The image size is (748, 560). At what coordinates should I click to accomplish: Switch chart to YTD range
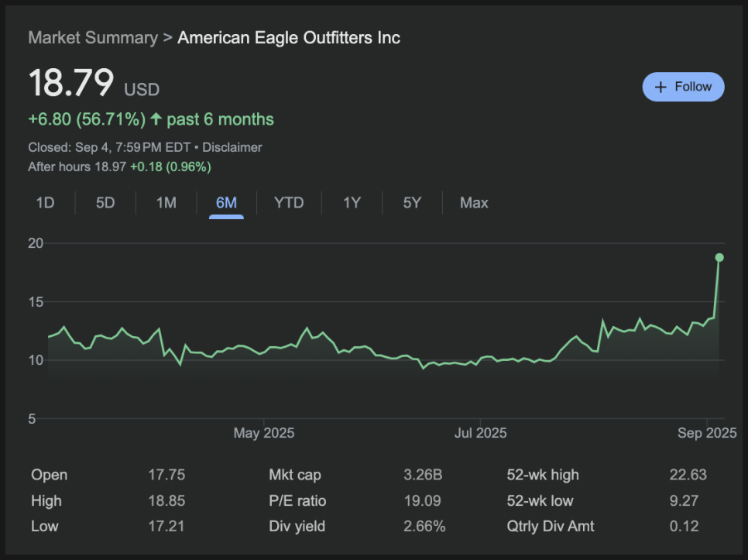point(289,203)
